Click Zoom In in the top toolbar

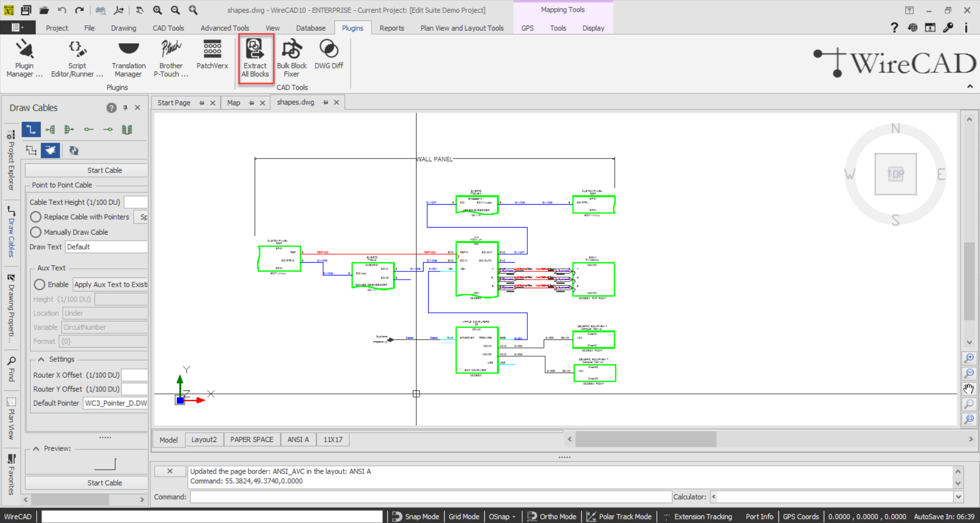point(157,10)
